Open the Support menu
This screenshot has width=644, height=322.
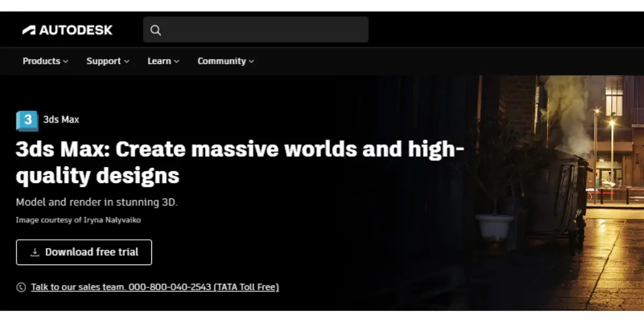point(108,61)
